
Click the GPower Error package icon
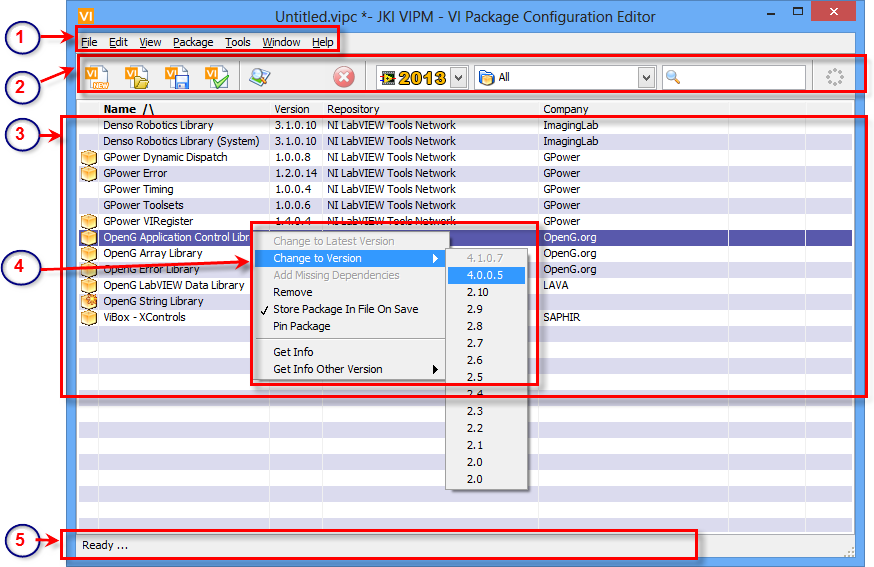tap(89, 173)
